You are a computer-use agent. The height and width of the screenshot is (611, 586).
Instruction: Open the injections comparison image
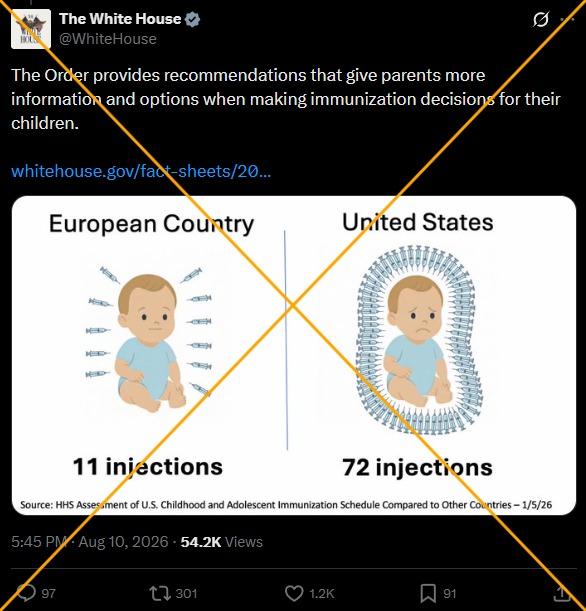click(294, 355)
